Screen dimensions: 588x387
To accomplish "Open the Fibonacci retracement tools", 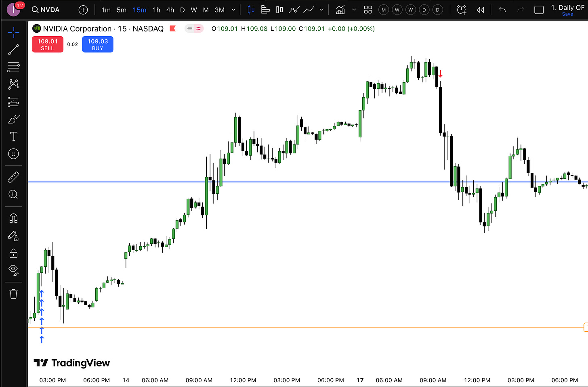I will [13, 67].
